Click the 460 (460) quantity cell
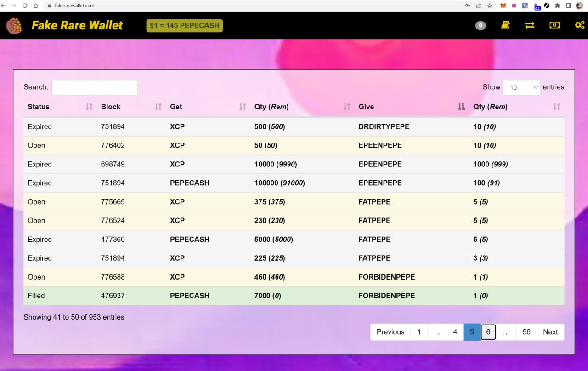Image resolution: width=588 pixels, height=371 pixels. [x=270, y=277]
